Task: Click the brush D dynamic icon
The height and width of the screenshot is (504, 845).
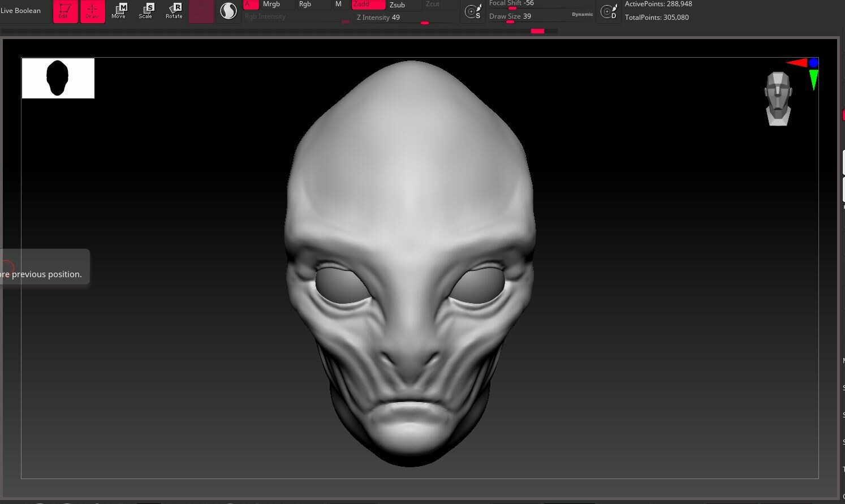Action: (x=609, y=11)
